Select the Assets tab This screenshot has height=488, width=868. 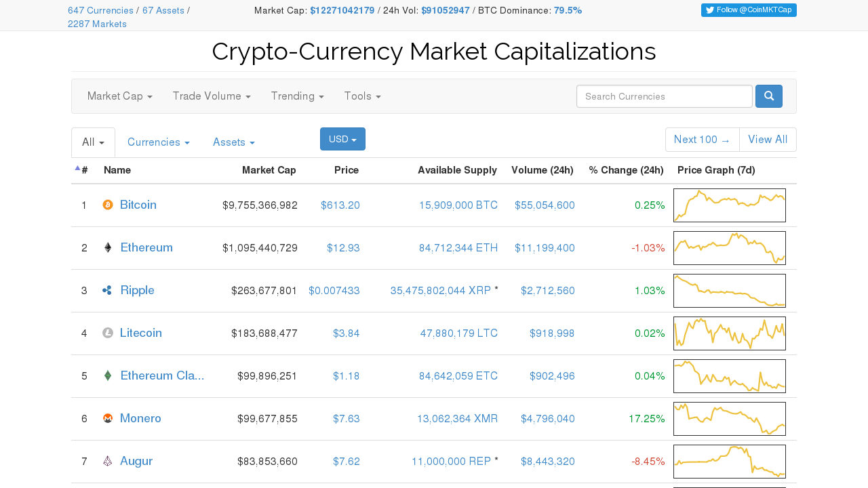point(234,142)
